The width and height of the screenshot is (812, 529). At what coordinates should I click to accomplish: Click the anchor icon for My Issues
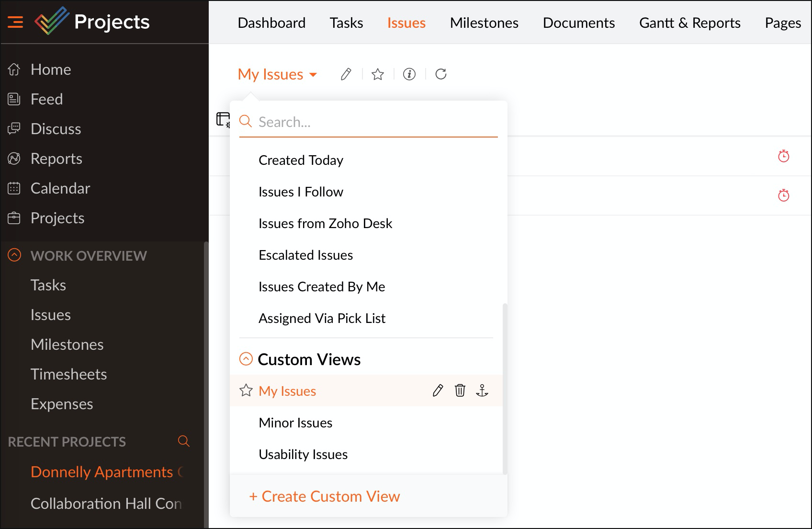point(482,391)
